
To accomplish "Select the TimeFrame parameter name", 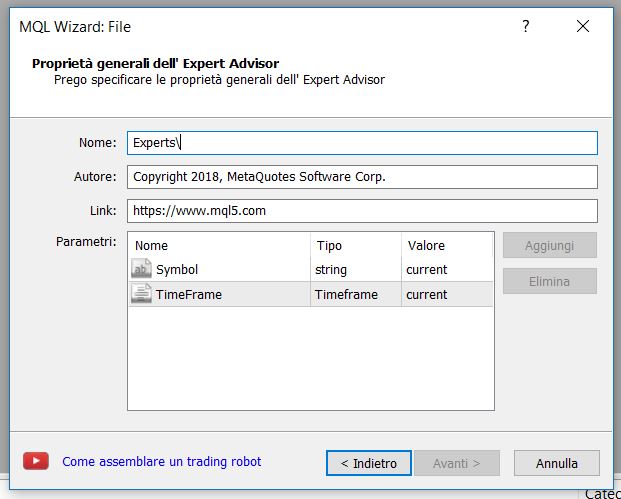I will pos(189,294).
